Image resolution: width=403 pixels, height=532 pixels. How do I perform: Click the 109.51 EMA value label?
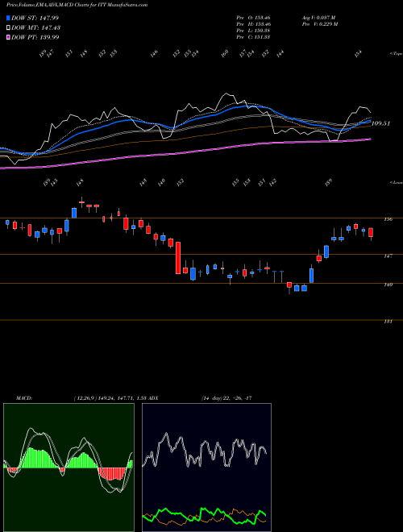click(x=380, y=123)
